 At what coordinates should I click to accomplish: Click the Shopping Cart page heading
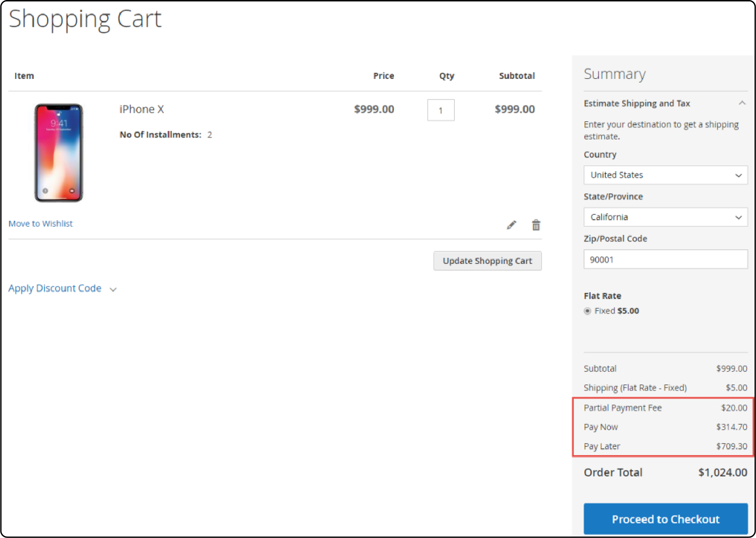[85, 19]
